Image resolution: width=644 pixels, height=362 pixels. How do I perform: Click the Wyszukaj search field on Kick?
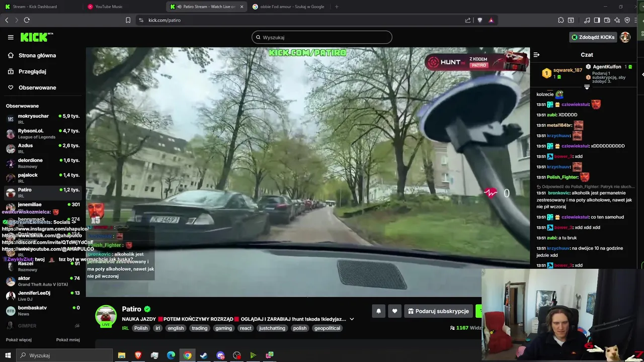(322, 37)
